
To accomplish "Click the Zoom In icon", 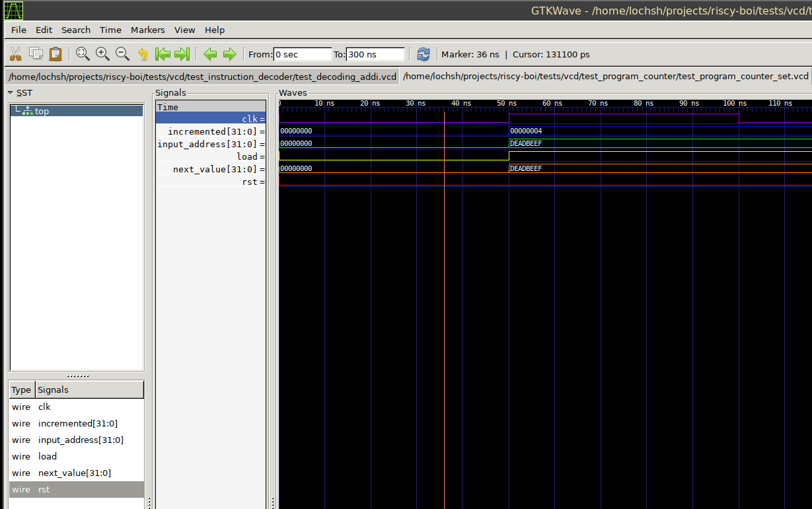I will pos(102,54).
